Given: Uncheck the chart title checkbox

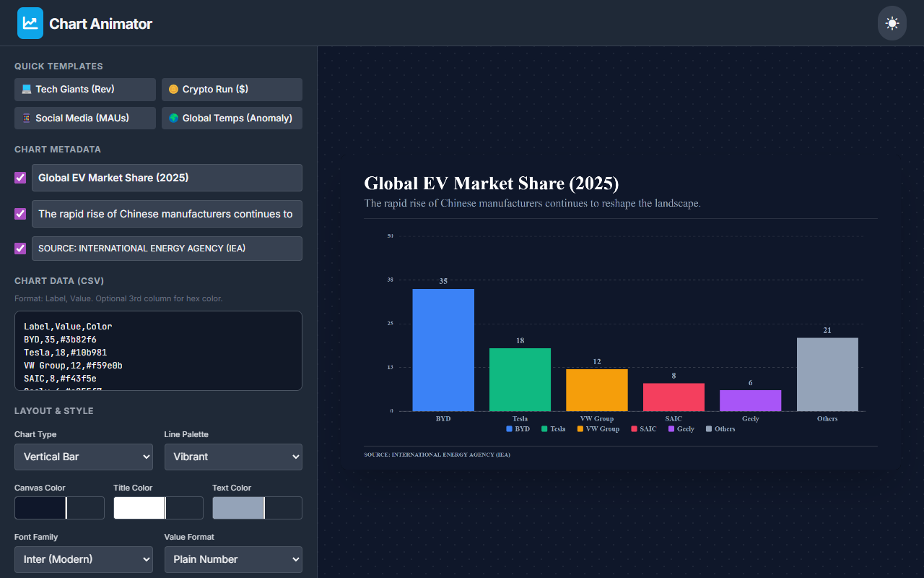Looking at the screenshot, I should (19, 177).
